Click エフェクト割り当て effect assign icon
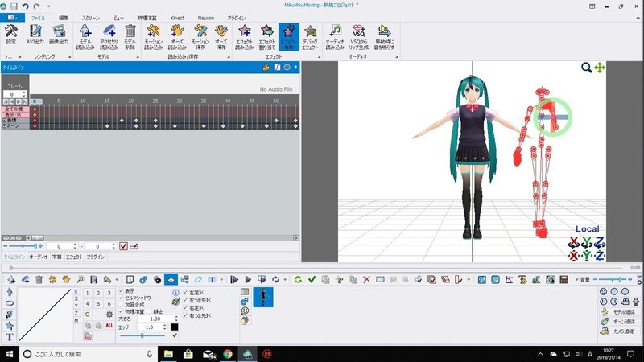This screenshot has width=644, height=362. point(267,37)
